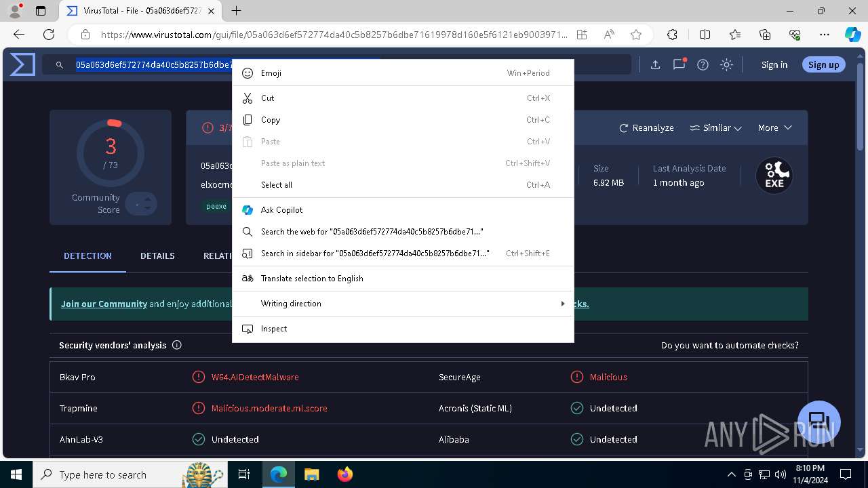Click the Windows Start button
The width and height of the screenshot is (868, 488).
tap(16, 474)
